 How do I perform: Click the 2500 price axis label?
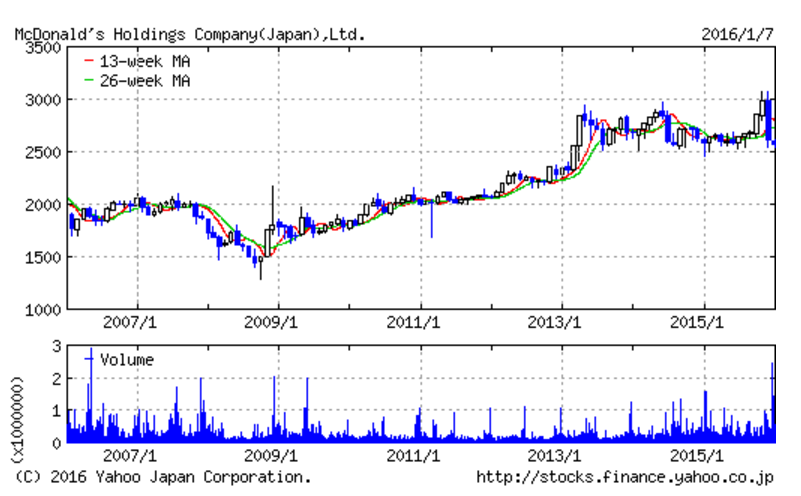click(x=42, y=152)
